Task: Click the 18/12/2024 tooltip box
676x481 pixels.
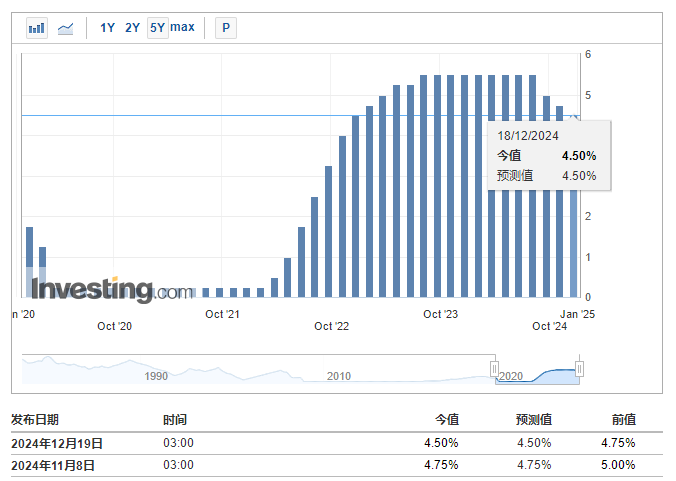Action: click(x=548, y=155)
